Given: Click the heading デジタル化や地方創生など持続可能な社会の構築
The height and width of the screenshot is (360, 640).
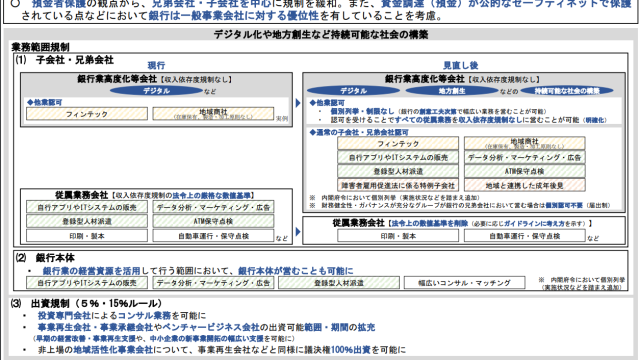Looking at the screenshot, I should click(321, 35).
